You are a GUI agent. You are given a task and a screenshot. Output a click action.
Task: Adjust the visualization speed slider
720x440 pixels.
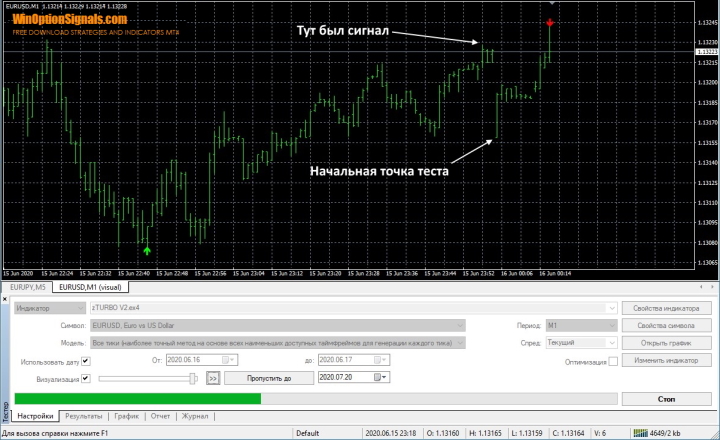[193, 378]
